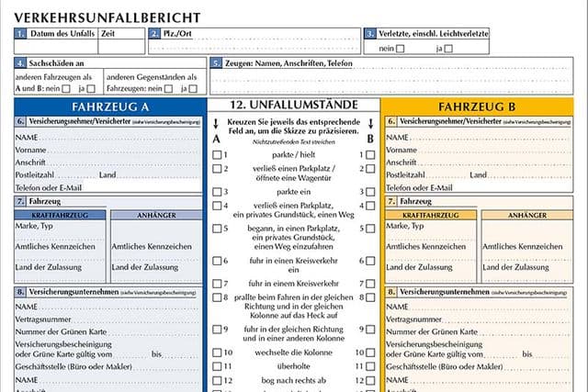Check column B box 10 'wechselte die Kolonne'

(370, 353)
